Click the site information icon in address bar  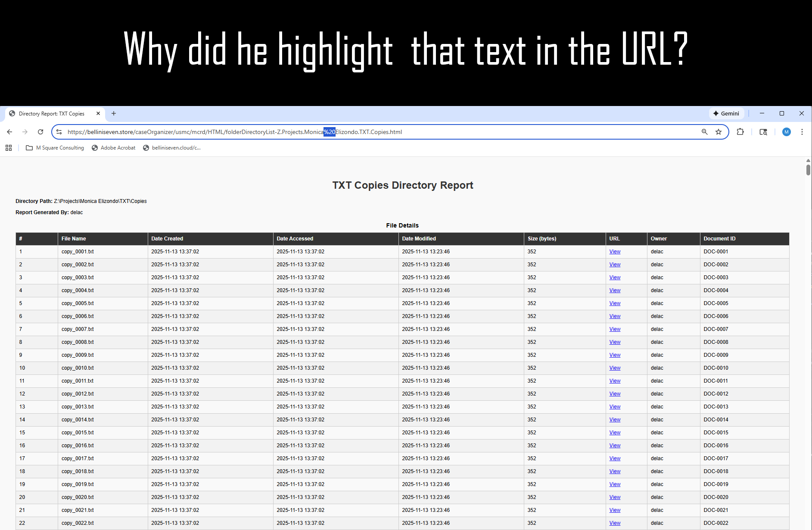pos(59,132)
